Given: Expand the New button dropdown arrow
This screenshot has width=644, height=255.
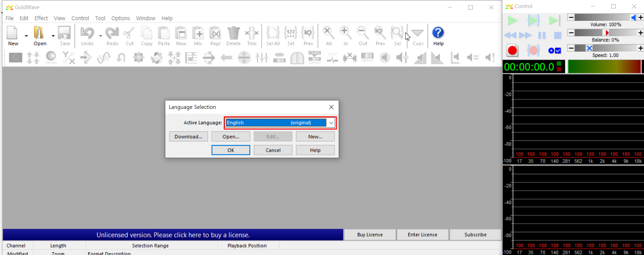Looking at the screenshot, I should (26, 36).
